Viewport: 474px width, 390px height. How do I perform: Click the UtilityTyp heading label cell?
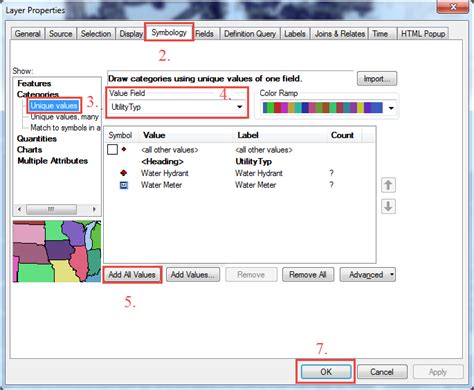(x=253, y=161)
